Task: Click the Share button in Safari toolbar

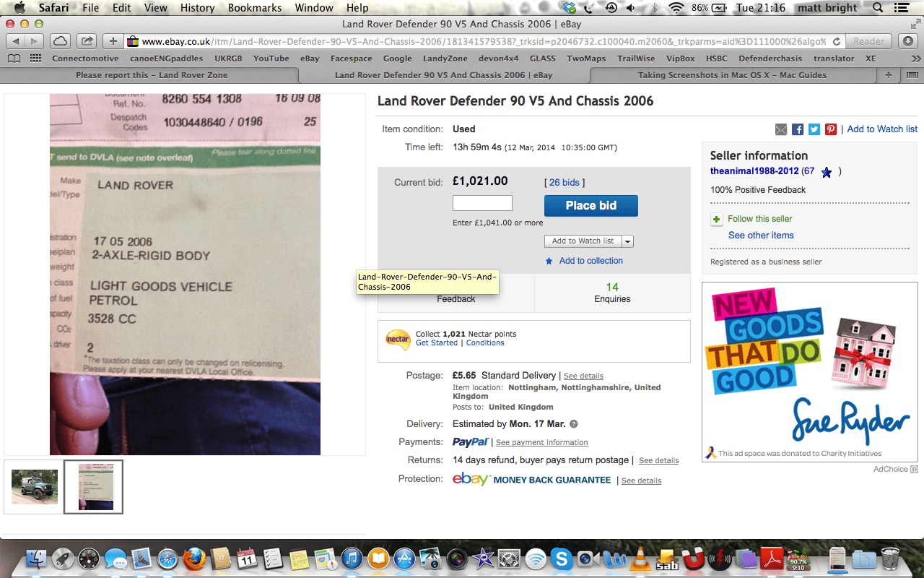Action: pos(87,41)
